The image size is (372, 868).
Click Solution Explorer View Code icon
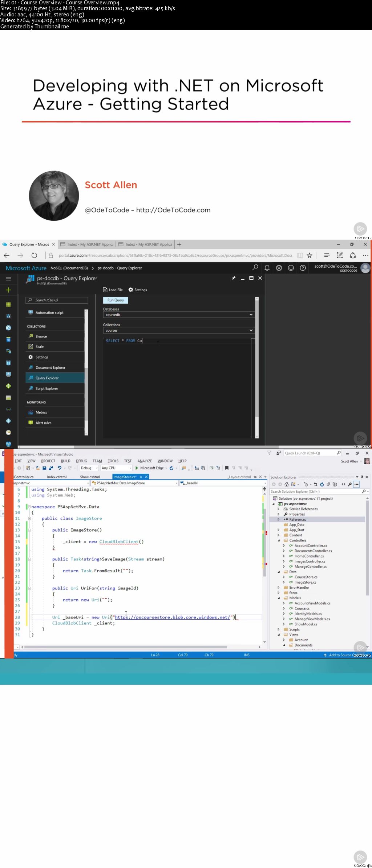343,484
